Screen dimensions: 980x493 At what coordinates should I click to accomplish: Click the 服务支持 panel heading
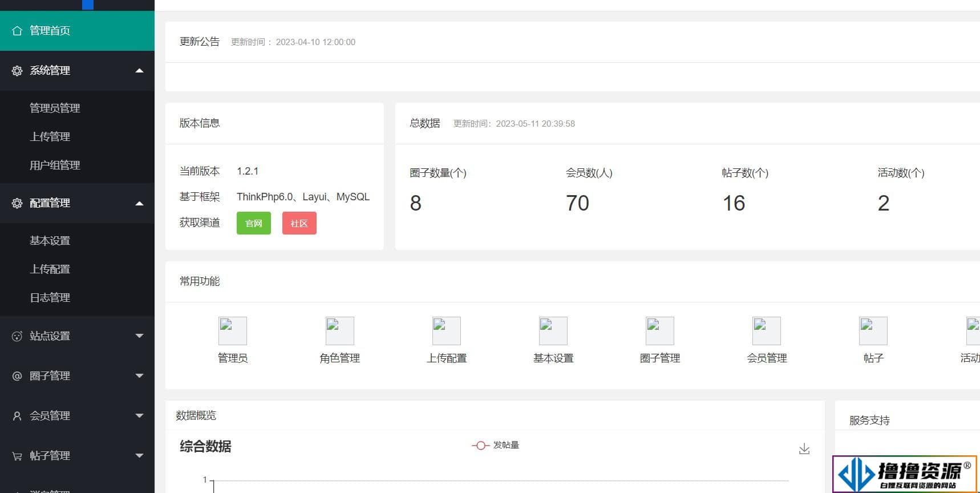coord(869,421)
